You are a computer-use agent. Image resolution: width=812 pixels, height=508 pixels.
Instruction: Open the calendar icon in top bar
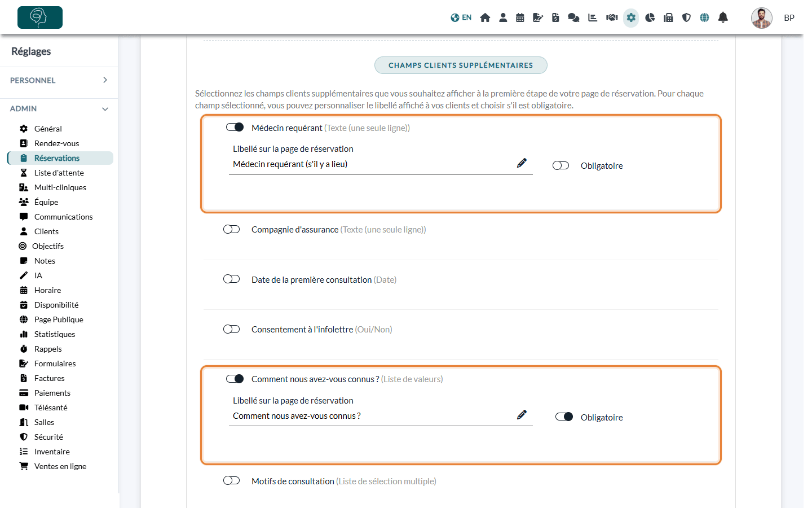pyautogui.click(x=520, y=17)
